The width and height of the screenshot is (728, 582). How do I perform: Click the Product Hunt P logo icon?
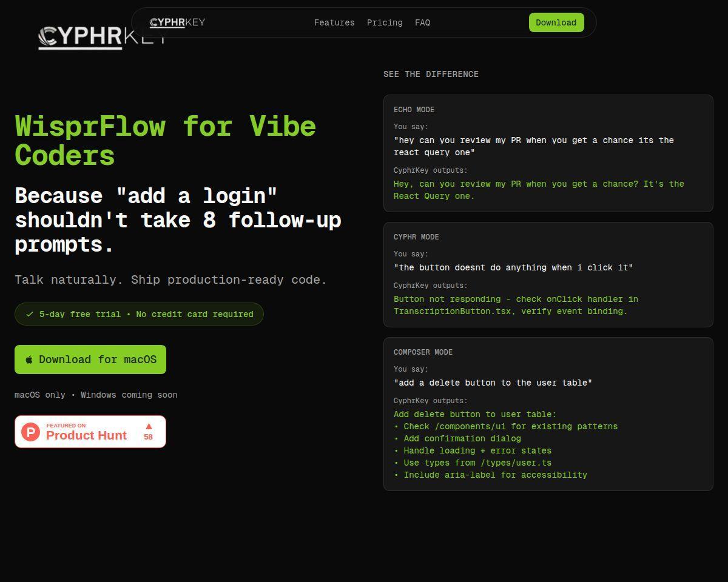point(30,432)
